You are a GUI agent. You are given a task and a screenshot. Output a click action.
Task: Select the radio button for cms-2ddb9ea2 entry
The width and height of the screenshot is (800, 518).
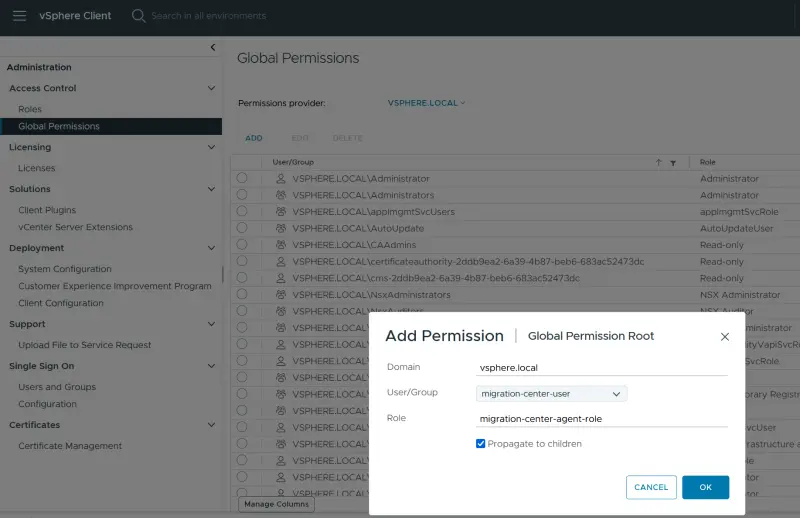(242, 277)
